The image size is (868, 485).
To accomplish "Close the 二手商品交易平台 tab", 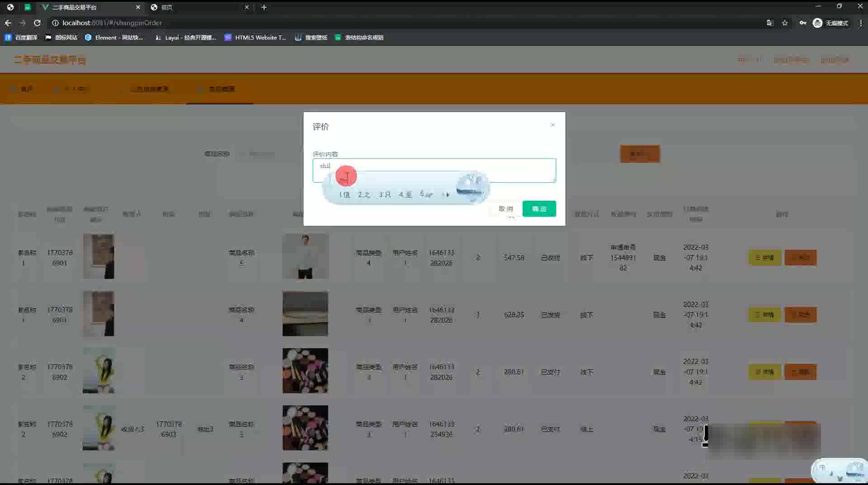I will click(138, 7).
